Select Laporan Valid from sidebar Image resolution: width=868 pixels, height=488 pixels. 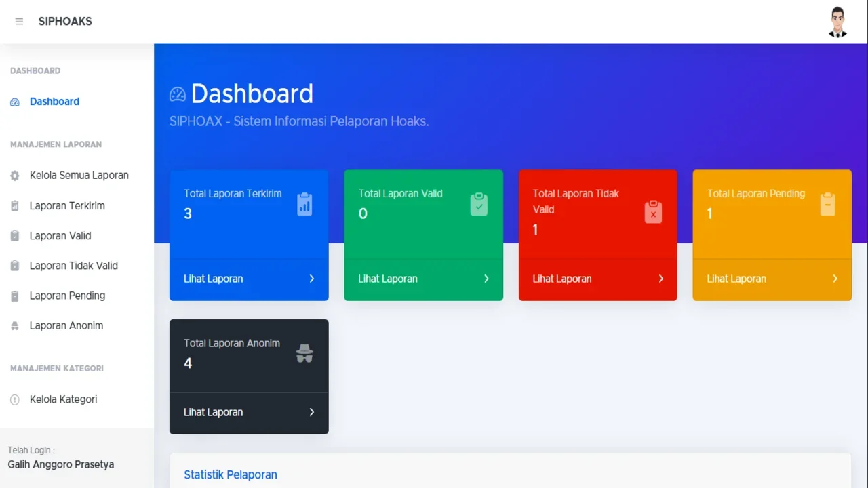[x=60, y=236]
